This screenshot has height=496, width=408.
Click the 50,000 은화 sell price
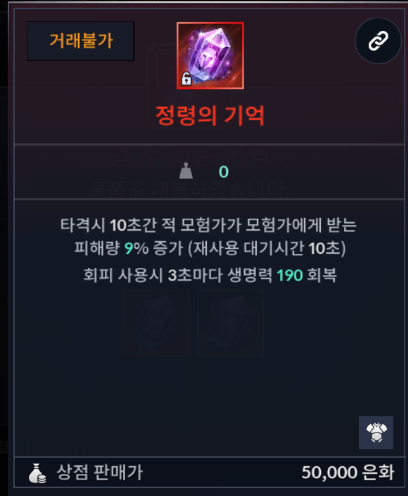(x=348, y=472)
